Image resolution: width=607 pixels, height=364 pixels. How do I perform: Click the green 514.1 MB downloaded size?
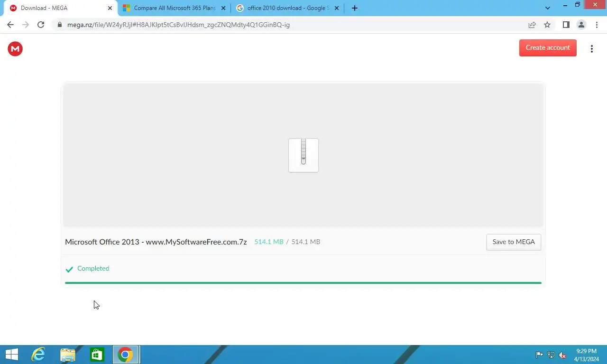(268, 242)
